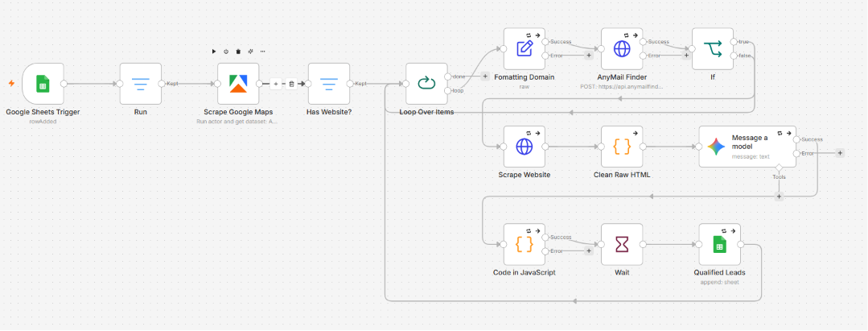Image resolution: width=868 pixels, height=331 pixels.
Task: Select the Fomatting Domain edit node
Action: (525, 49)
